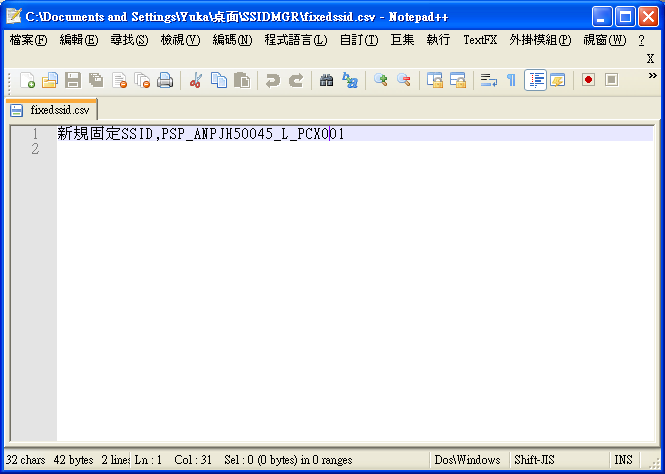Image resolution: width=665 pixels, height=474 pixels.
Task: Click the Start Recording macro icon
Action: (588, 80)
